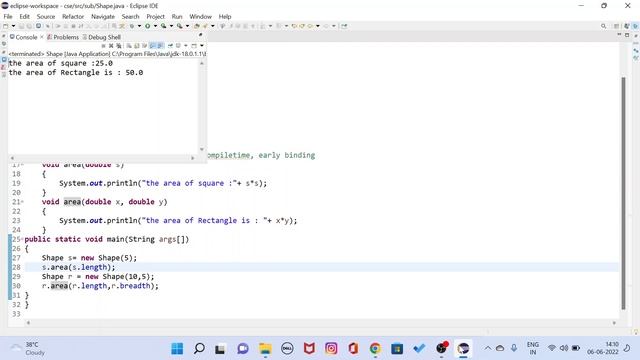This screenshot has width=640, height=360.
Task: Open the Edit menu
Action: 24,16
